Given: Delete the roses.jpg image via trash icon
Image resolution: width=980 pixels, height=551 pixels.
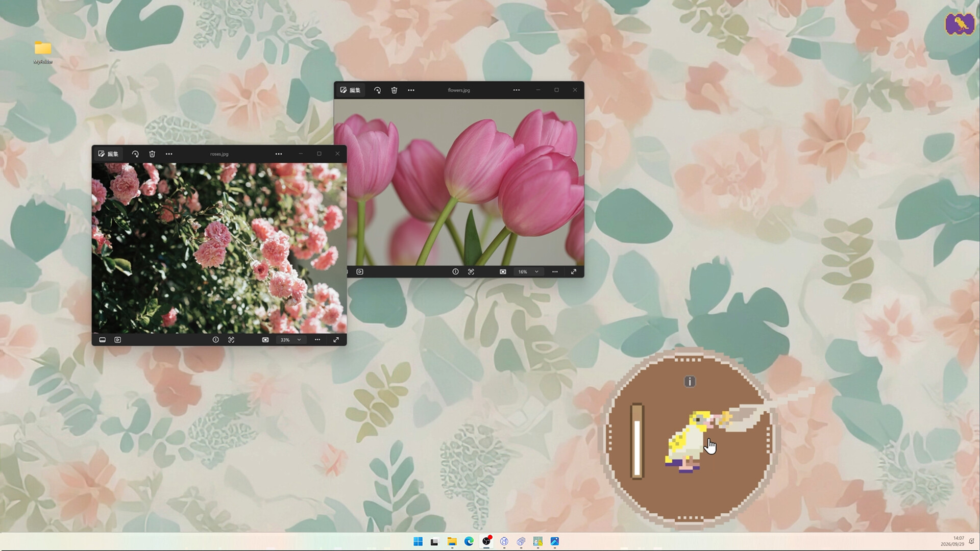Looking at the screenshot, I should 152,154.
